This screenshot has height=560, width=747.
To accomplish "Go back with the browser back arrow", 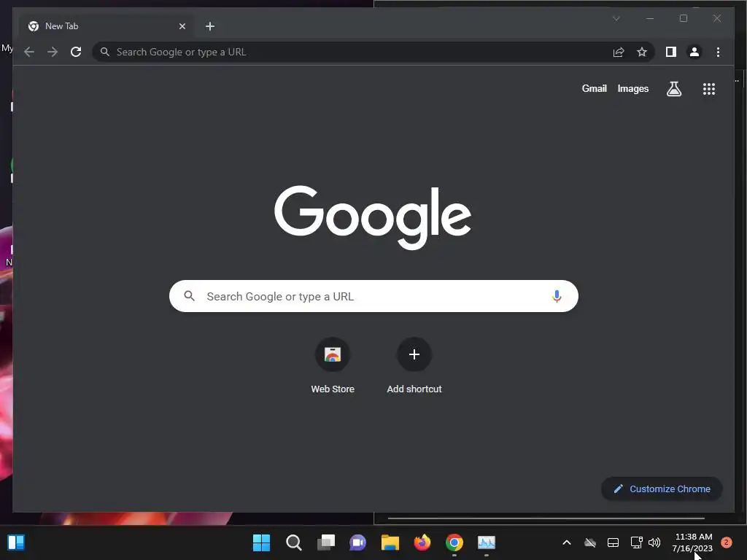I will tap(29, 52).
